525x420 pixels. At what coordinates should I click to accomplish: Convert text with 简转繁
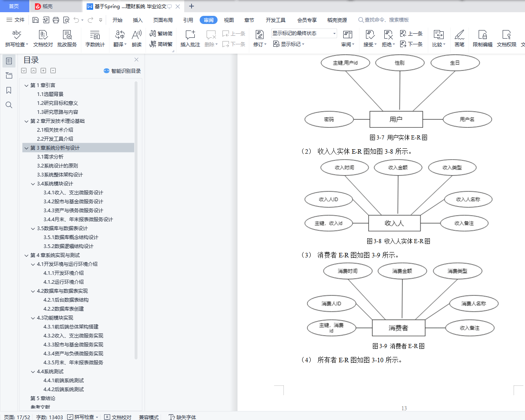coord(161,44)
